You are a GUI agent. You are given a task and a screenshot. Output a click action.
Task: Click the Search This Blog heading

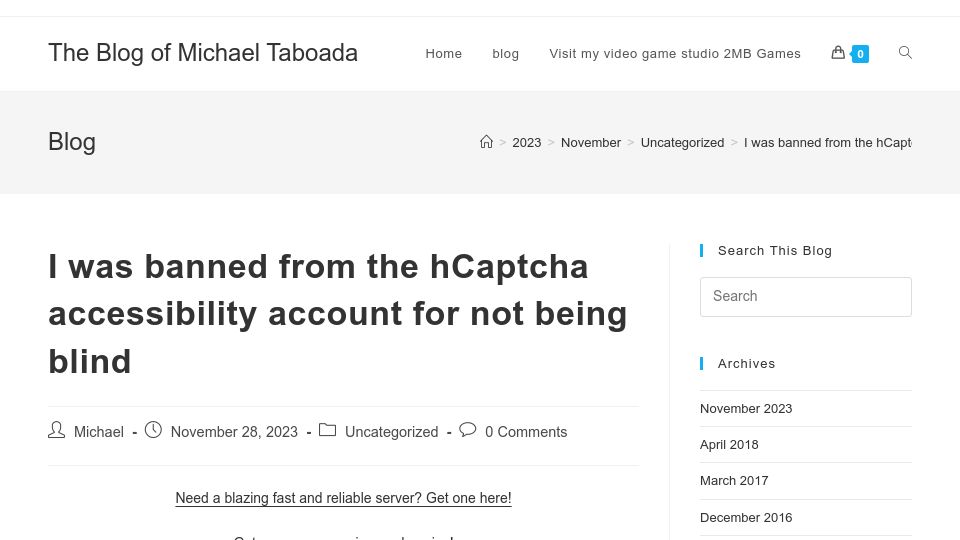[x=774, y=250]
